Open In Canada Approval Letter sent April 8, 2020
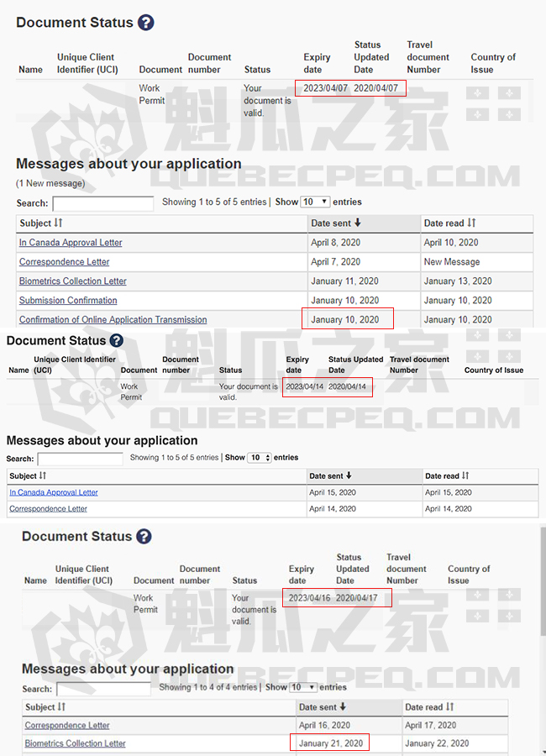 71,243
